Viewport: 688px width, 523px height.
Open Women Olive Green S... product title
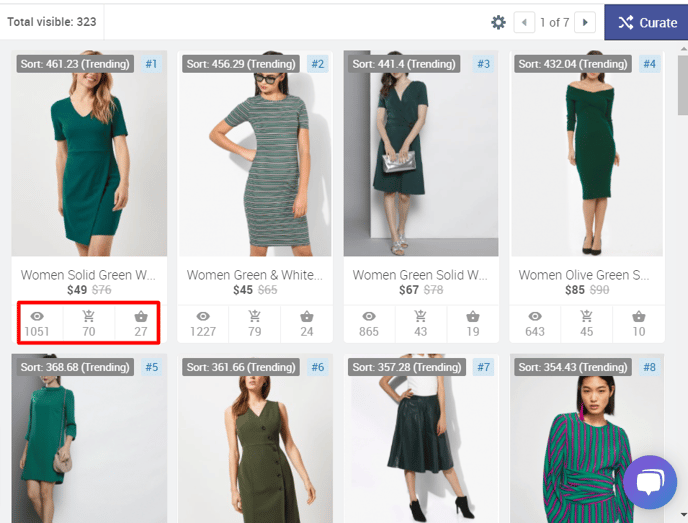[x=584, y=275]
